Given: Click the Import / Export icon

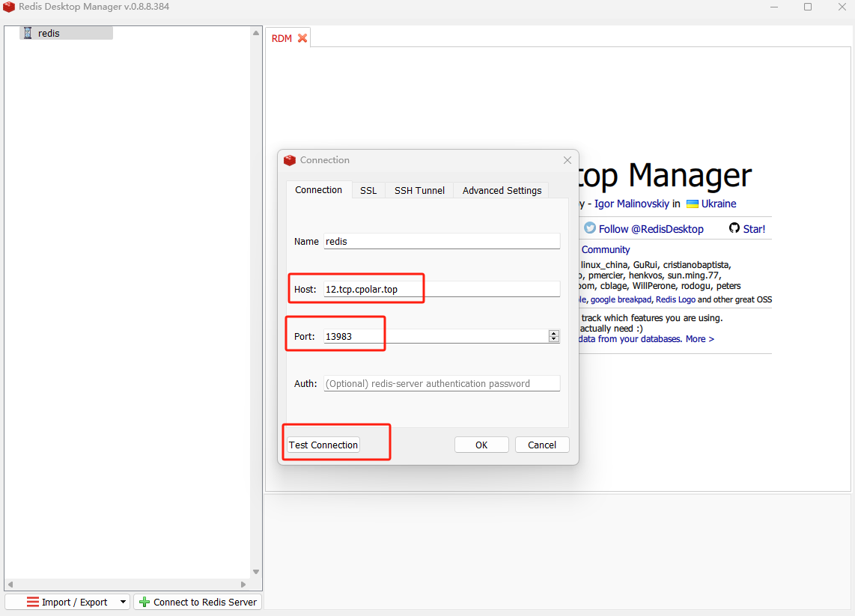Looking at the screenshot, I should pyautogui.click(x=33, y=602).
